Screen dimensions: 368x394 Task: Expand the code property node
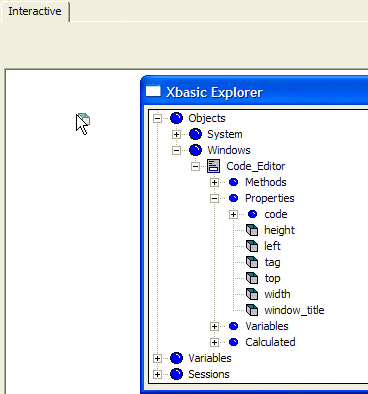pos(233,214)
